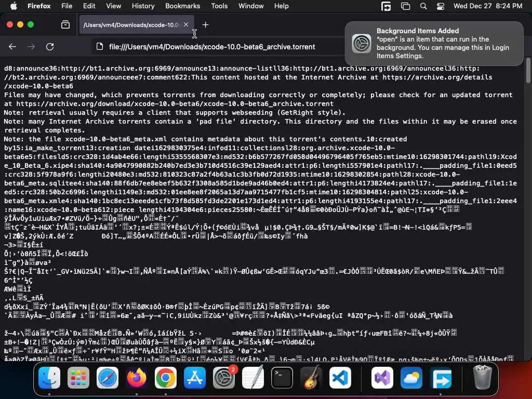Select the xcode-10.0 torrent file tab

(x=137, y=25)
